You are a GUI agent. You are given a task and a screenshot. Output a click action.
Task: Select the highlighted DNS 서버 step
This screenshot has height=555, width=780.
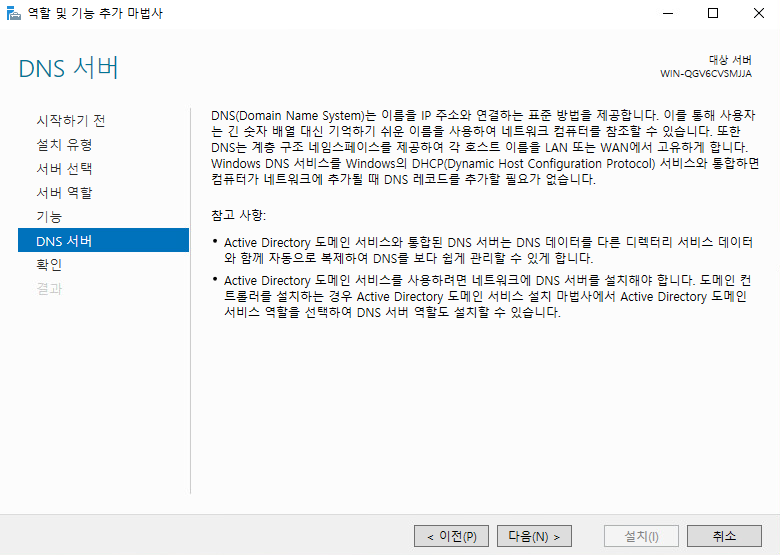(103, 240)
